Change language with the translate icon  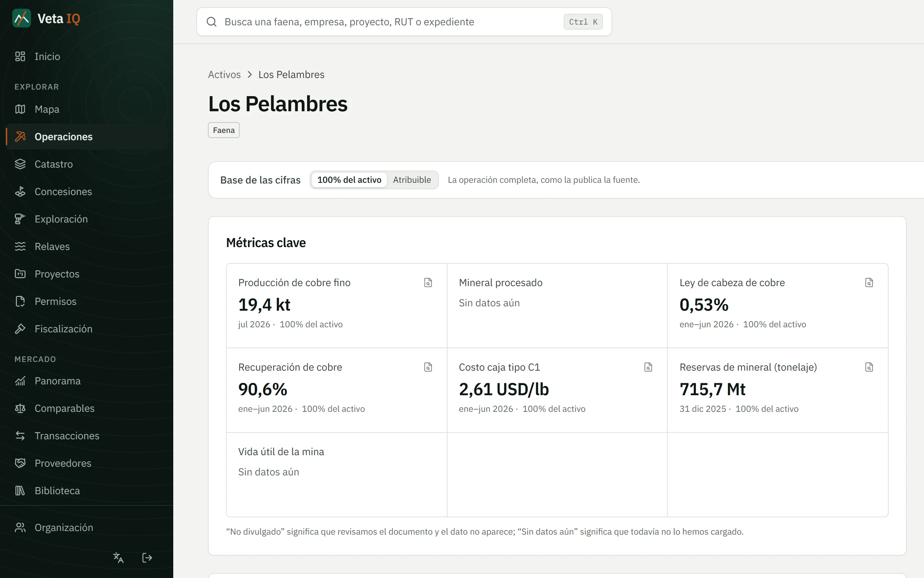tap(118, 558)
